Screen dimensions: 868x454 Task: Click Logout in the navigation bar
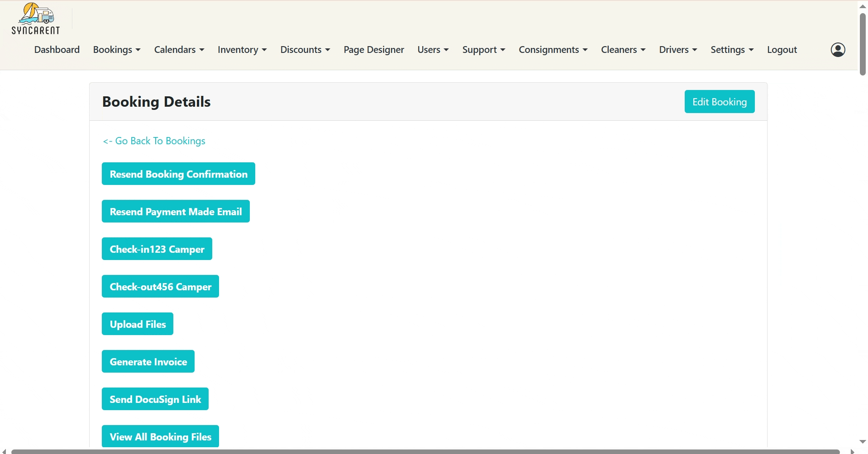(782, 50)
